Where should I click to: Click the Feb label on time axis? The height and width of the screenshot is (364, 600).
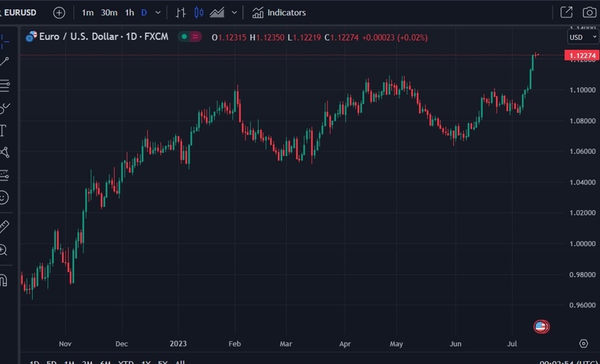click(x=235, y=344)
